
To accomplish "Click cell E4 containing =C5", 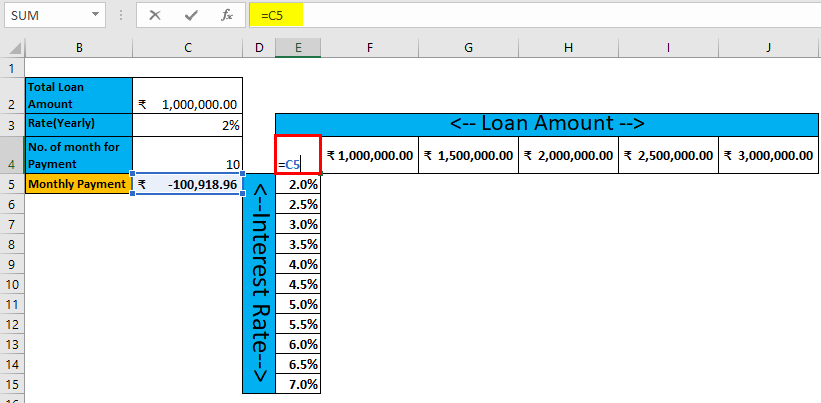I will [298, 155].
